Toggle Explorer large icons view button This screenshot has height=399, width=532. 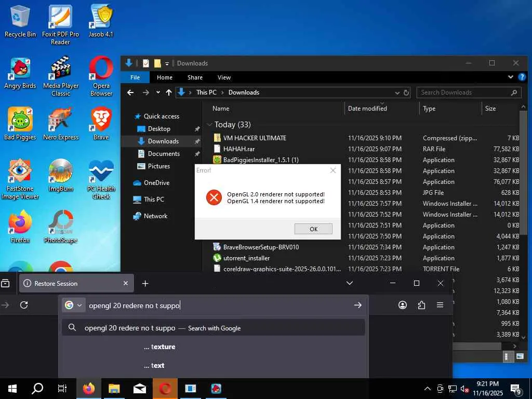pos(520,356)
